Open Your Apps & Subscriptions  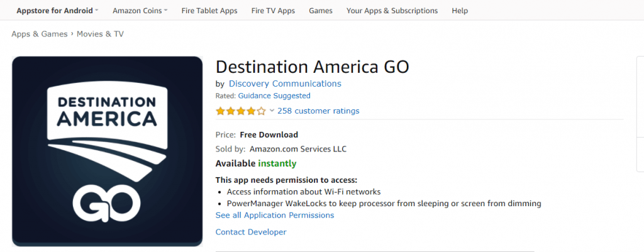[392, 11]
